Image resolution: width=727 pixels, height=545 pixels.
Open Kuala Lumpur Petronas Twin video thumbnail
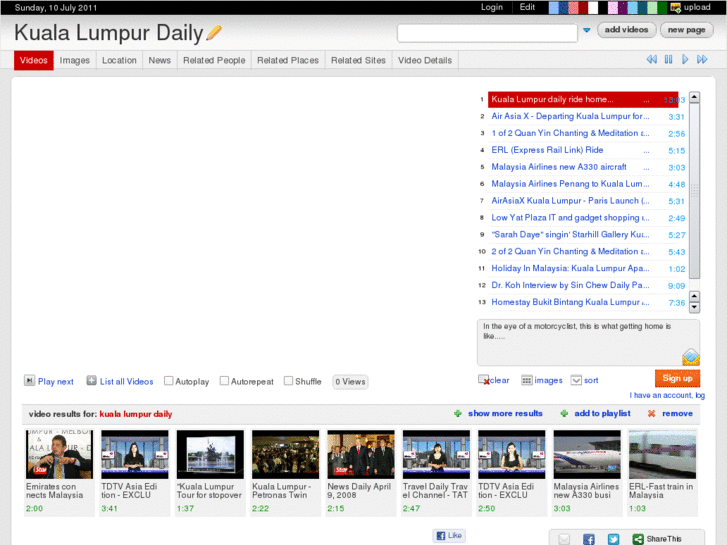click(286, 455)
